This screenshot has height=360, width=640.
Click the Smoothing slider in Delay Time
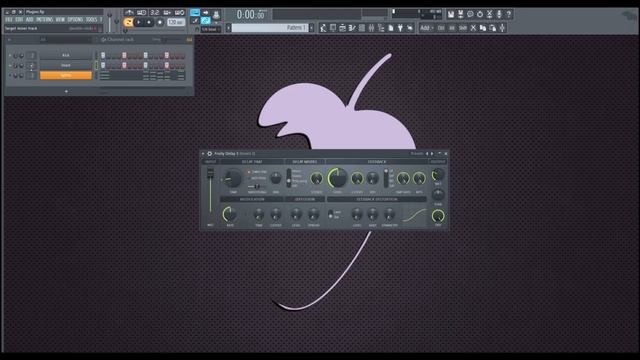point(257,187)
